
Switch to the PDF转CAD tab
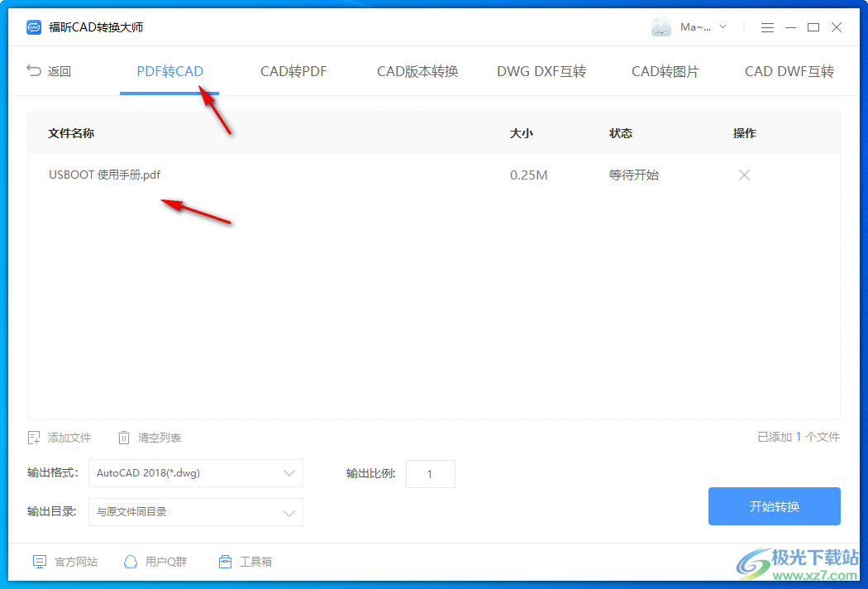pyautogui.click(x=169, y=71)
